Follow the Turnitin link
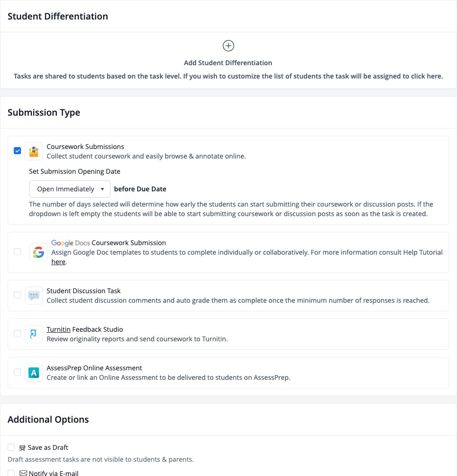The image size is (457, 476). click(58, 329)
